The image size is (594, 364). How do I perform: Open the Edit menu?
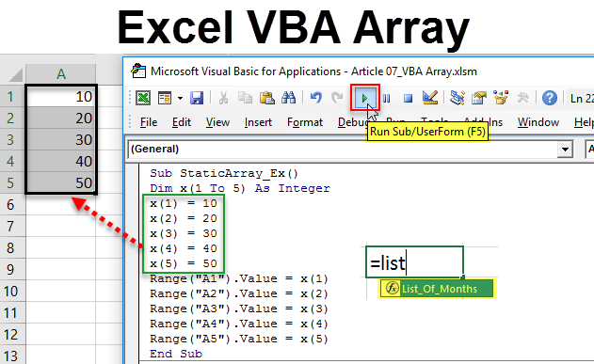(182, 122)
